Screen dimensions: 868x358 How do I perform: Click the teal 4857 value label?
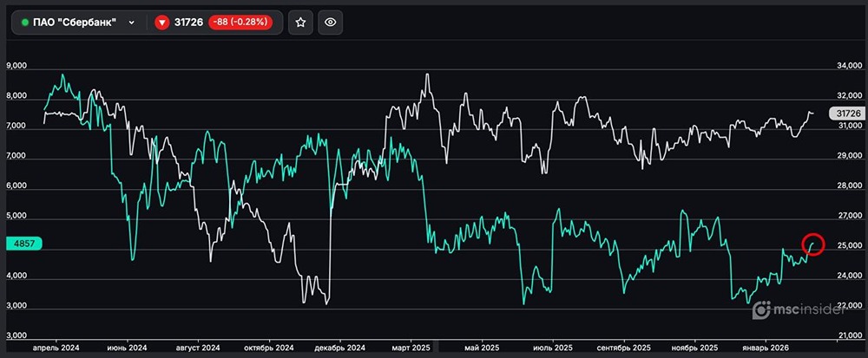coord(21,245)
